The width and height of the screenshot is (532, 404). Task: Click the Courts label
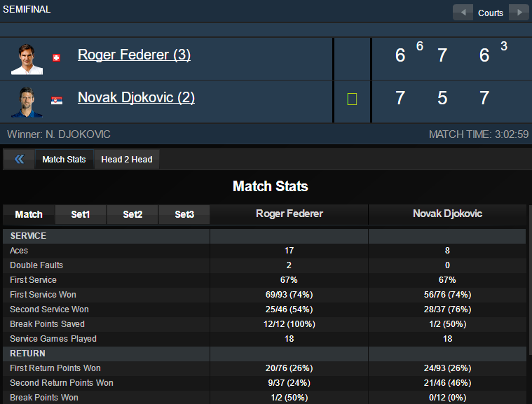tap(491, 13)
